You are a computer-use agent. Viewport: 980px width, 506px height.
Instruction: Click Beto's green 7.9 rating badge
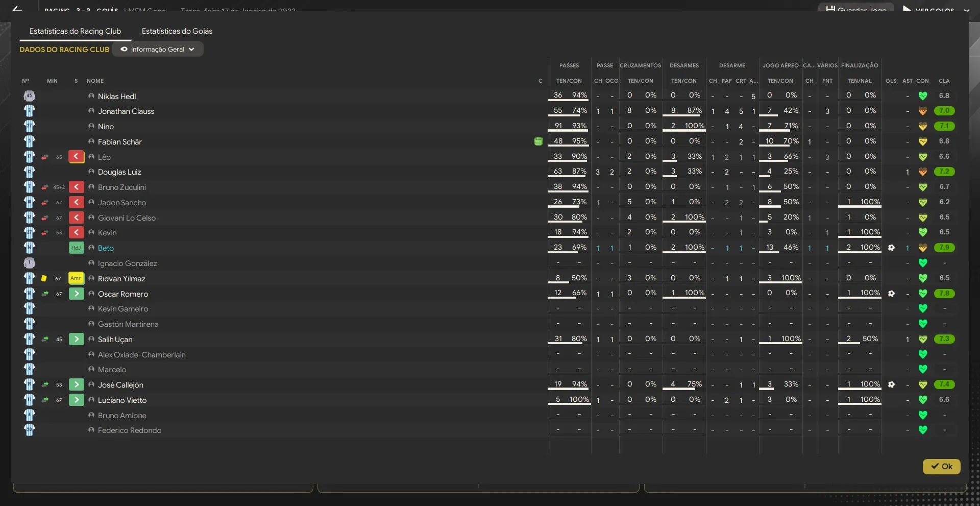tap(944, 248)
